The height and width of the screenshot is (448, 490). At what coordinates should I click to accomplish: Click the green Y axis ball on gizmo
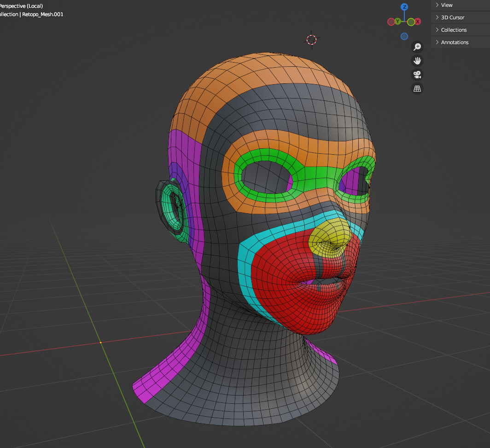pos(397,21)
